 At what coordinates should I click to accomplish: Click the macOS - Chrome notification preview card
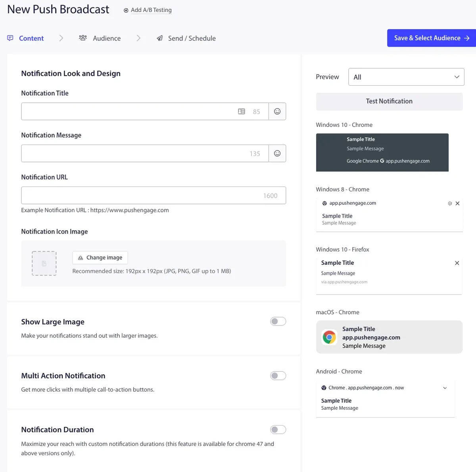(389, 337)
